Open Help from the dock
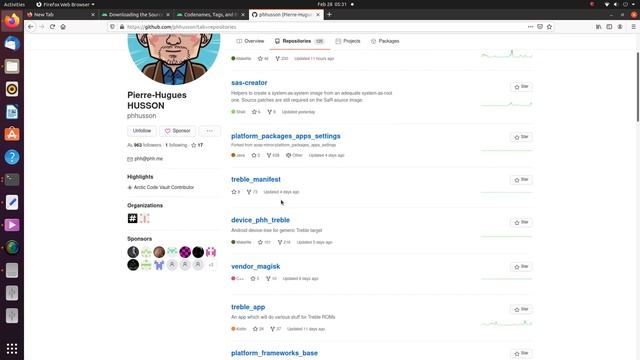 coord(12,157)
